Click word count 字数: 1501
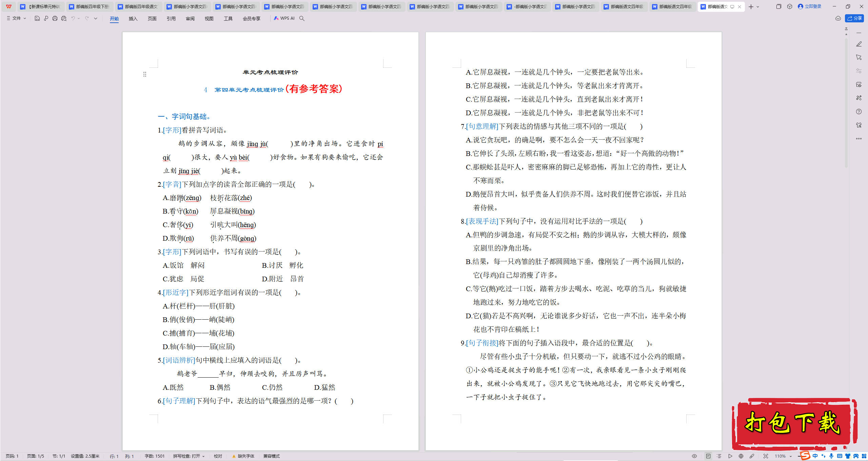This screenshot has height=461, width=868. (155, 456)
